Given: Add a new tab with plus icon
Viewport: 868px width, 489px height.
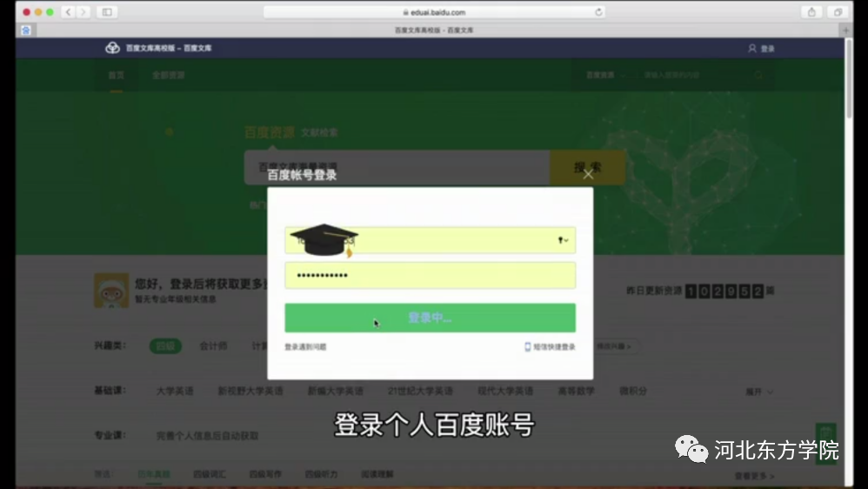Looking at the screenshot, I should click(846, 30).
